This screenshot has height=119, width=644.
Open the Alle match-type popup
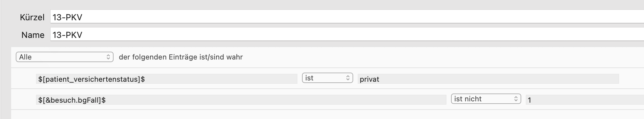[x=65, y=57]
